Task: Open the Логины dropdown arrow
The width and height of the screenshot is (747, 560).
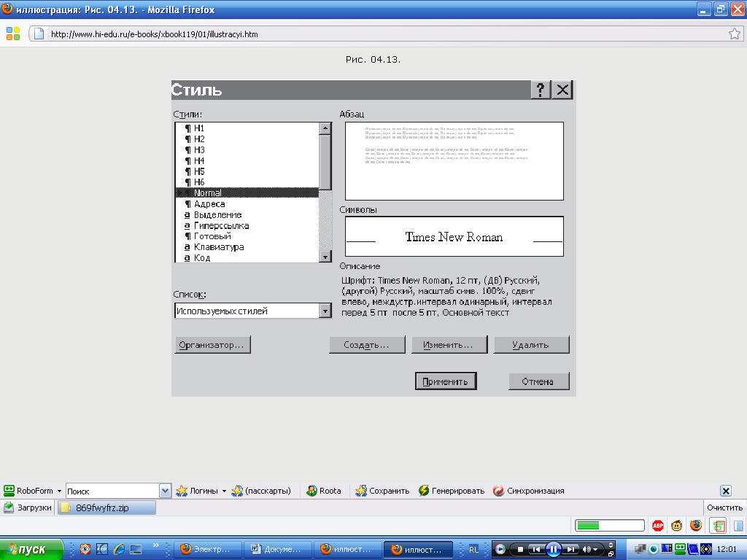Action: (224, 491)
